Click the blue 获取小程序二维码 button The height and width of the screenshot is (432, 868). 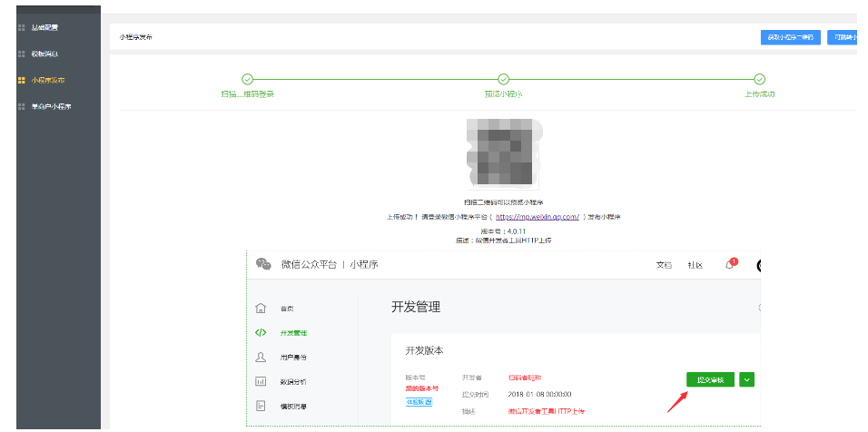tap(791, 37)
